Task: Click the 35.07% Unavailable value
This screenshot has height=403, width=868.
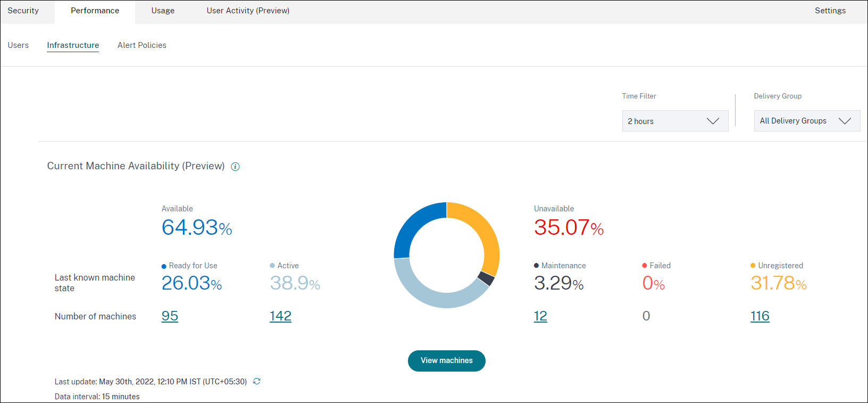Action: click(569, 228)
